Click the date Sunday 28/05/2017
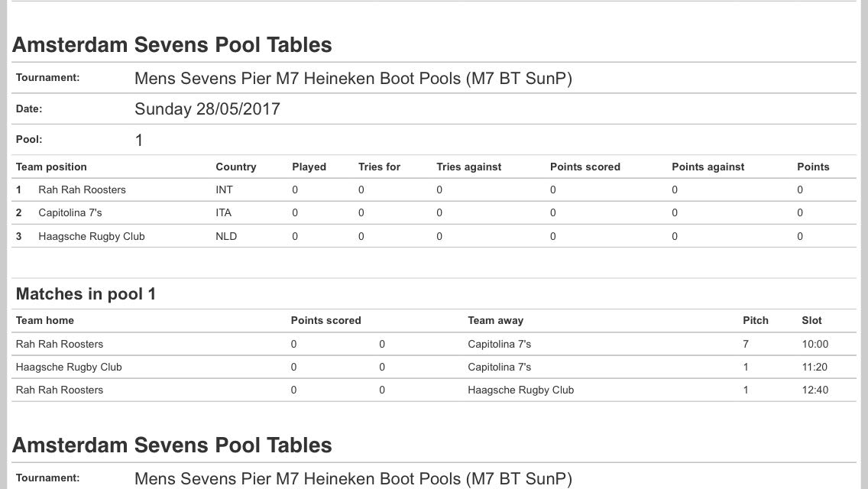This screenshot has width=868, height=489. (x=208, y=109)
